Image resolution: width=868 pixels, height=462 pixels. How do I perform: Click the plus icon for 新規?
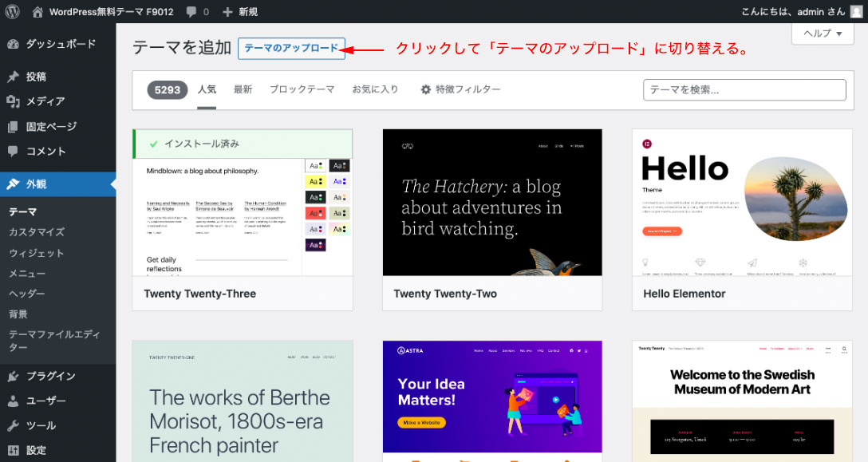pyautogui.click(x=227, y=12)
